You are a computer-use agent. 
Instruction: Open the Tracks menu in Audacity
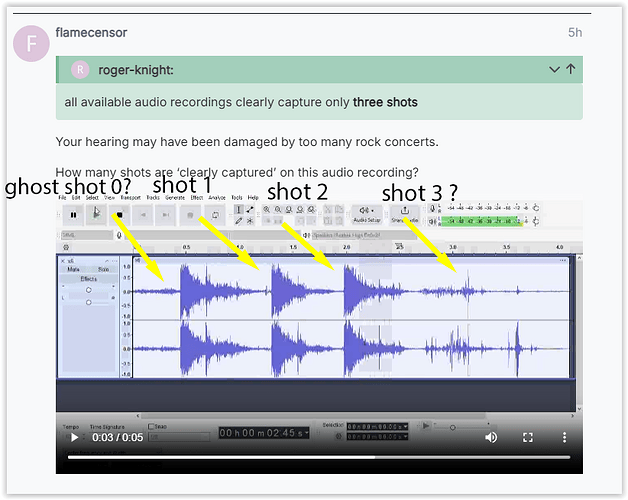tap(152, 198)
